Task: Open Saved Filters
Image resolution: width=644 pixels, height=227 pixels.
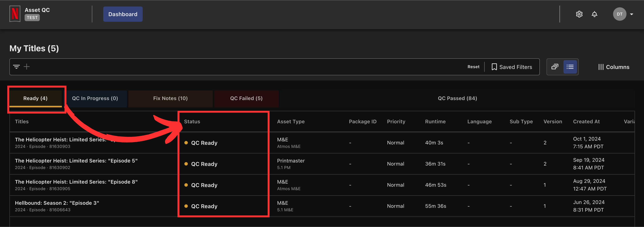Action: click(x=512, y=67)
